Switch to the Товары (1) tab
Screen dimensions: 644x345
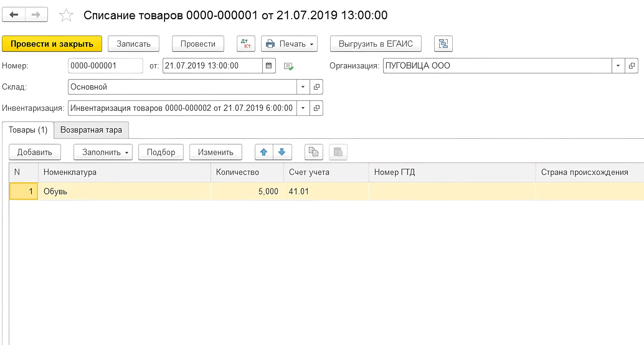(x=28, y=130)
